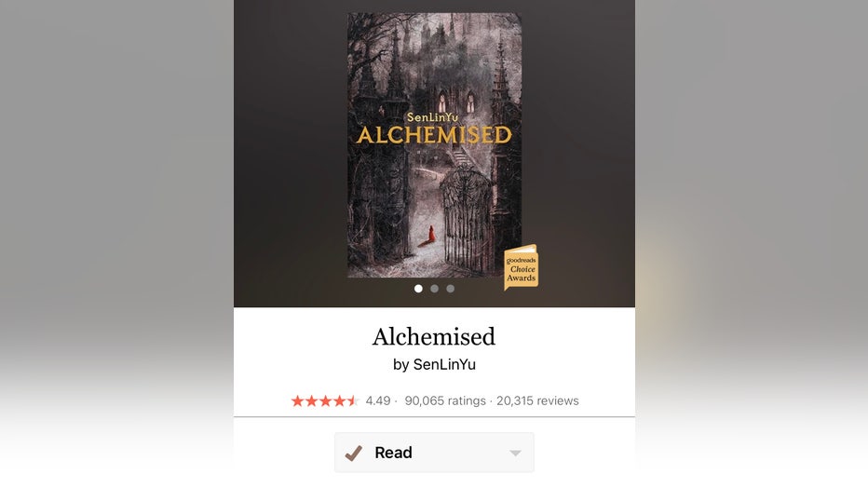Click the second red rating star
The image size is (868, 488).
(x=312, y=400)
